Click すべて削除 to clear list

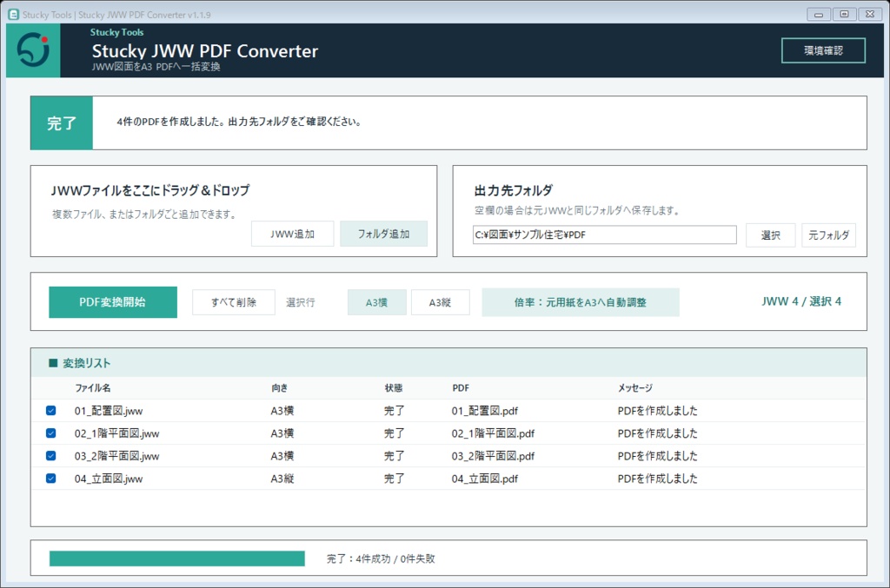pyautogui.click(x=234, y=302)
